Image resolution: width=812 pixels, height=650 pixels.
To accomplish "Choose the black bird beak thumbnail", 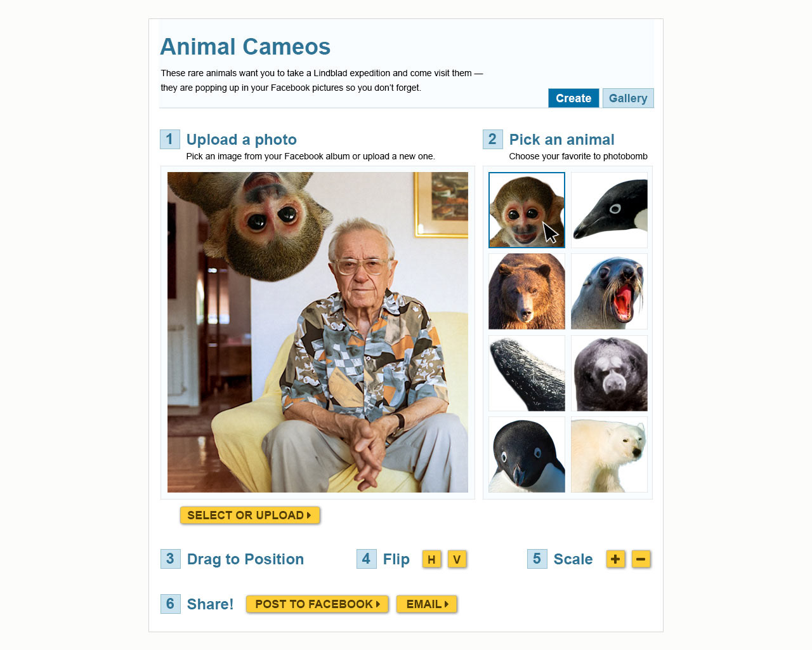I will 609,210.
